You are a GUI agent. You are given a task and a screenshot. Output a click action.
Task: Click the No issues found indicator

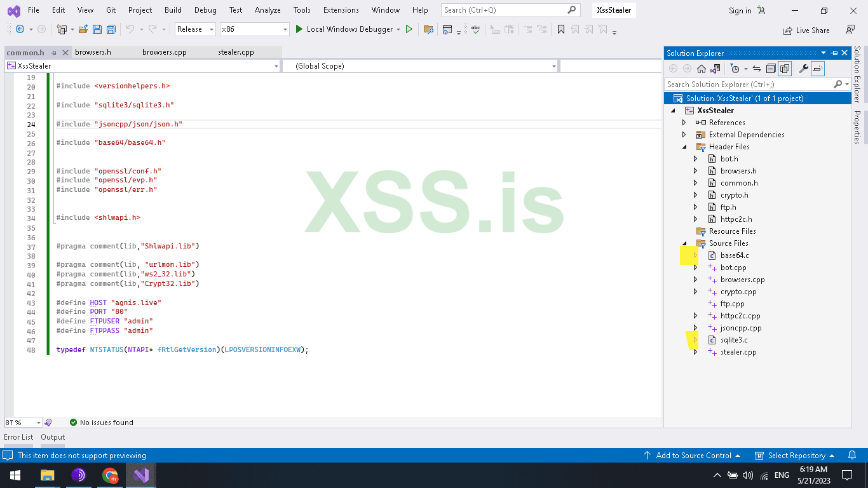[x=102, y=423]
